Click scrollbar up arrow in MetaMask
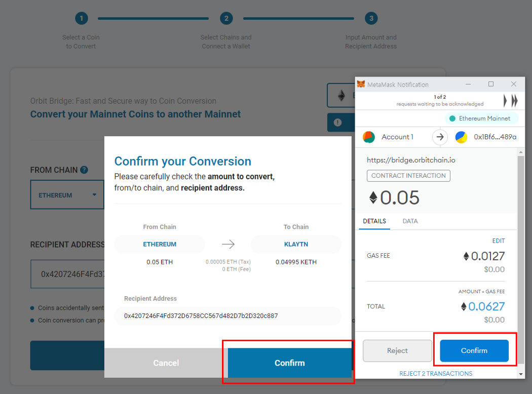This screenshot has height=394, width=532. click(x=521, y=152)
